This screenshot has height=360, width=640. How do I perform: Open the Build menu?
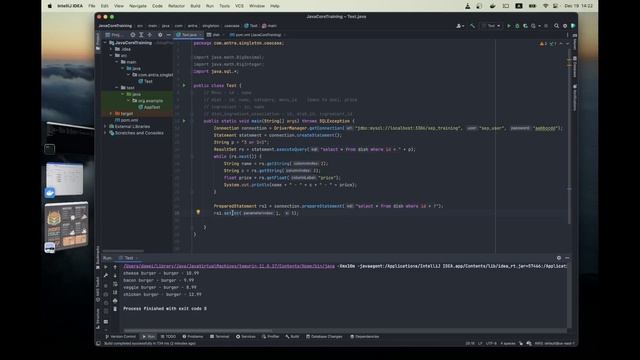click(195, 6)
